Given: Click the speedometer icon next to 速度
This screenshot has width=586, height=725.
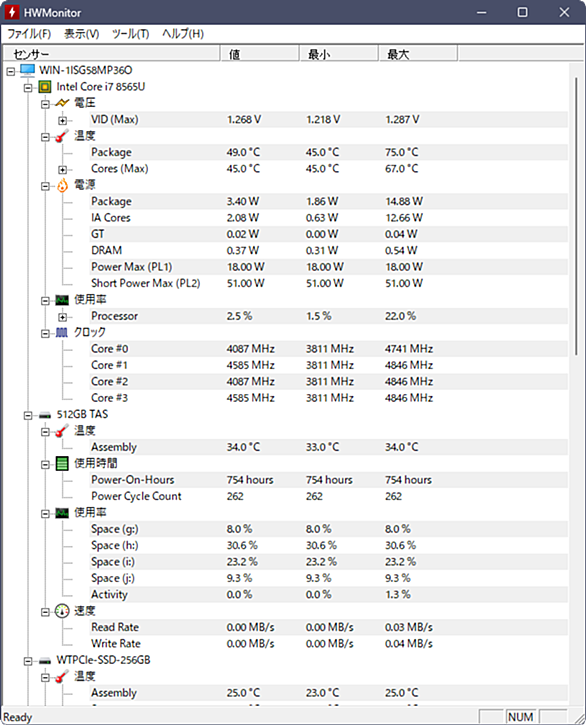Looking at the screenshot, I should (x=62, y=611).
